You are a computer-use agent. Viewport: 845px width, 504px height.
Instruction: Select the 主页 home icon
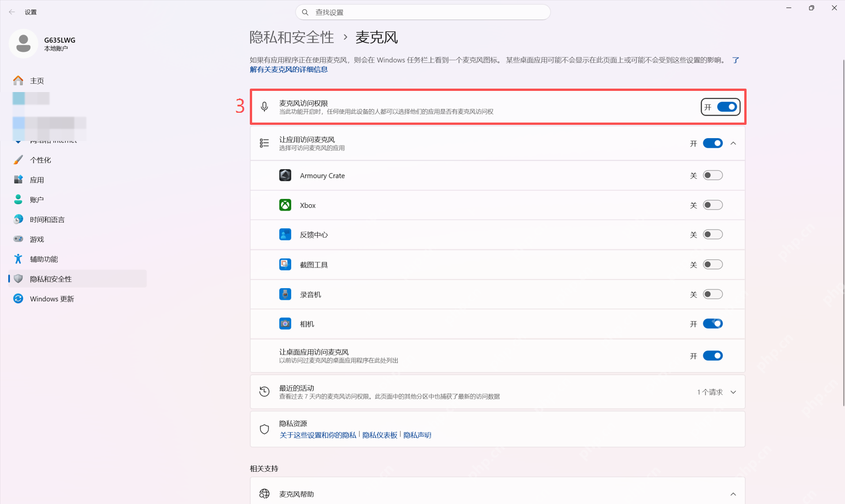pos(18,81)
